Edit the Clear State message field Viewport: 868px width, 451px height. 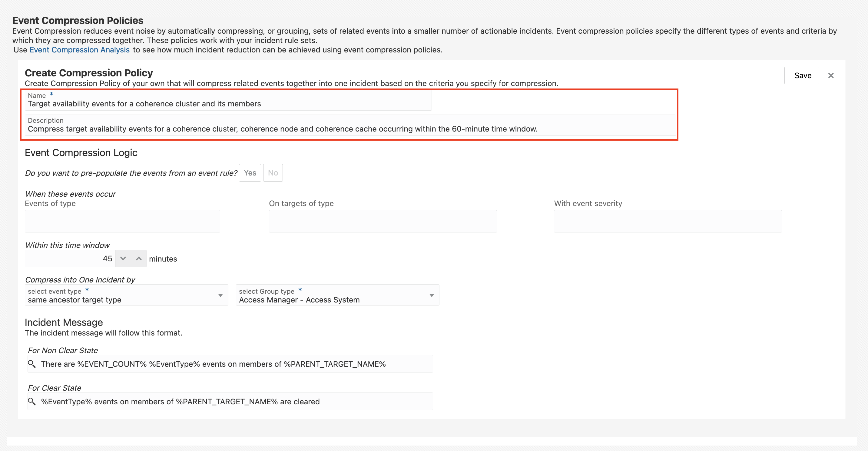pyautogui.click(x=236, y=401)
